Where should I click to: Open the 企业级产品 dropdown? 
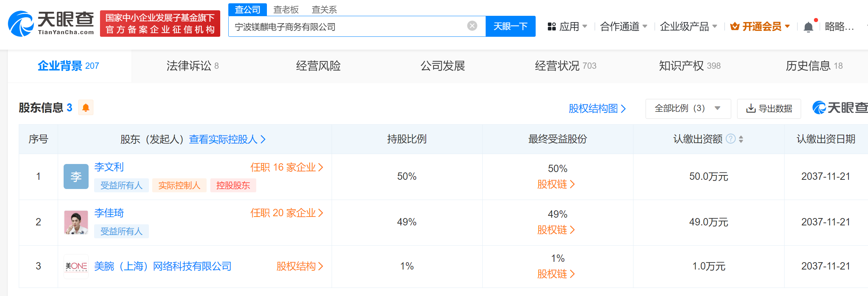(x=688, y=26)
